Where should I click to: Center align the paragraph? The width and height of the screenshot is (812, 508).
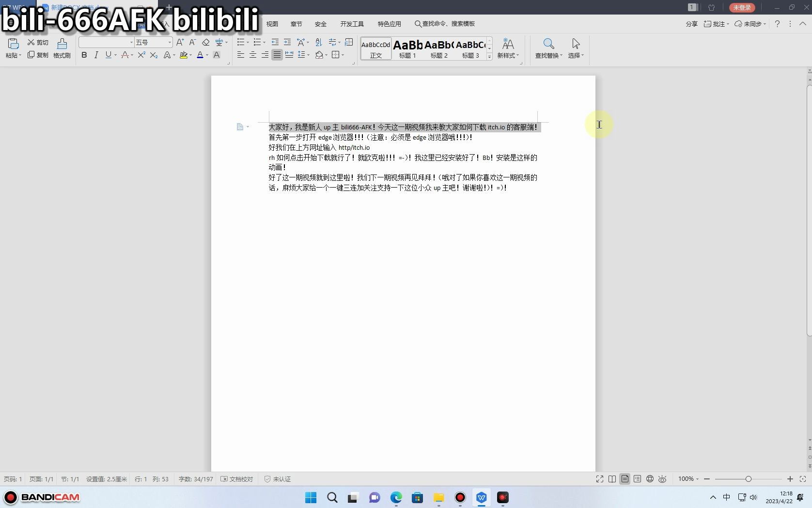coord(253,55)
